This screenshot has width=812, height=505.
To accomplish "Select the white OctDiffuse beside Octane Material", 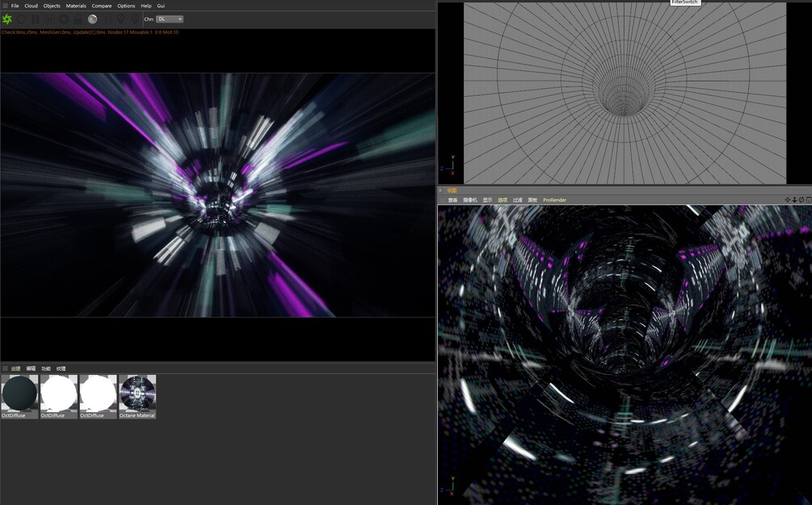I will click(x=98, y=396).
